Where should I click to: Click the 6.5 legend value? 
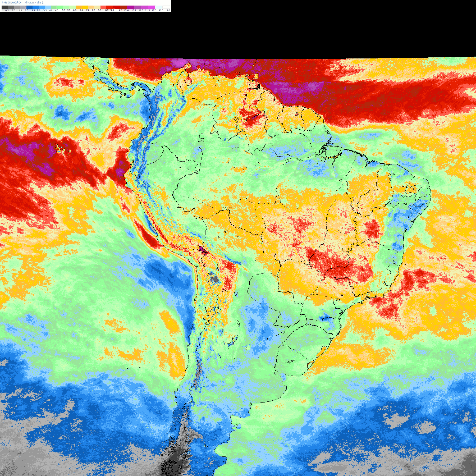pyautogui.click(x=81, y=10)
